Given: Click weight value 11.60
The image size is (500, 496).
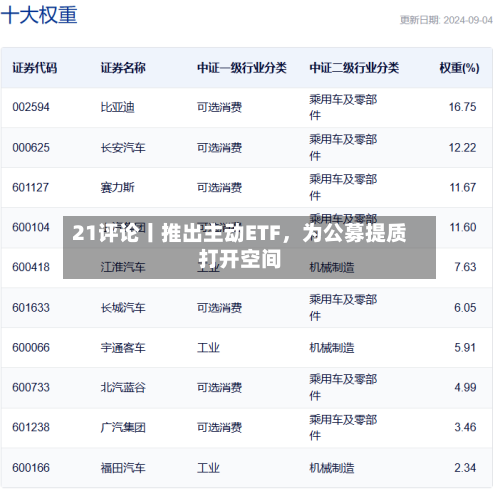Looking at the screenshot, I should coord(463,227).
